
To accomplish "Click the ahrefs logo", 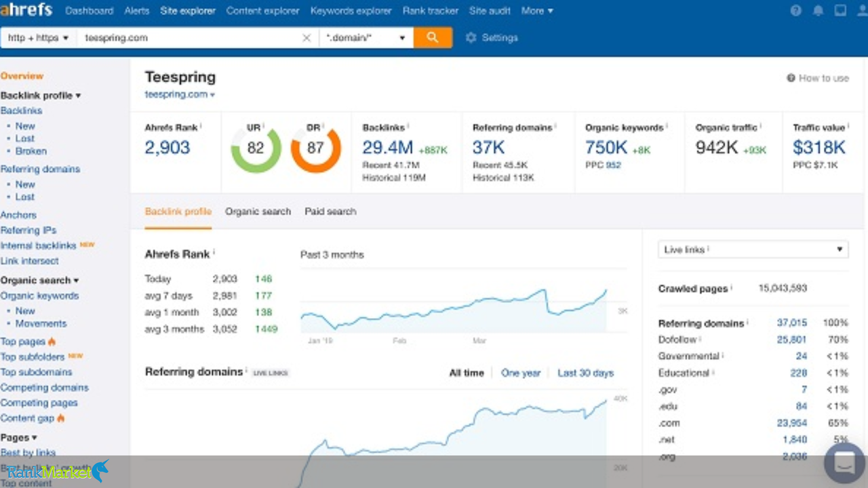I will click(x=26, y=11).
